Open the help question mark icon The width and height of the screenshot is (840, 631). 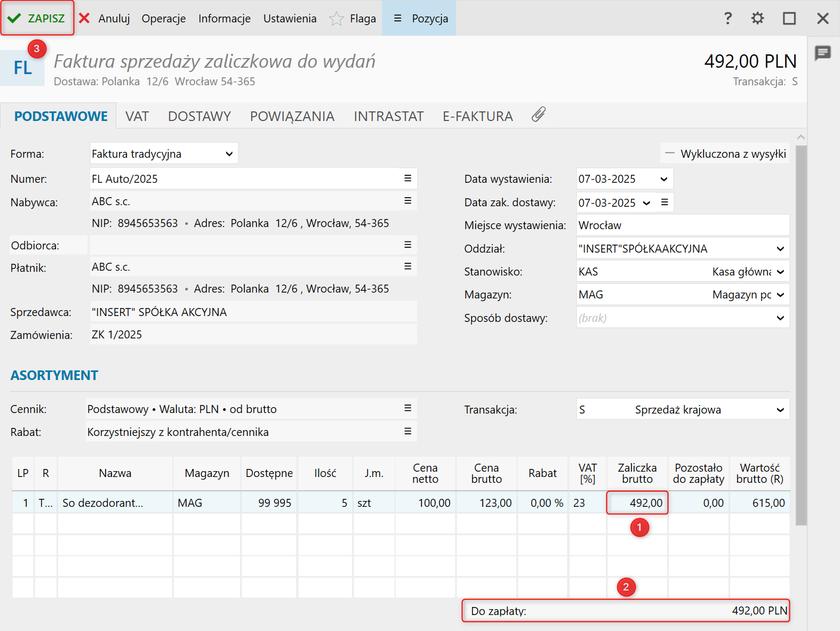(727, 19)
